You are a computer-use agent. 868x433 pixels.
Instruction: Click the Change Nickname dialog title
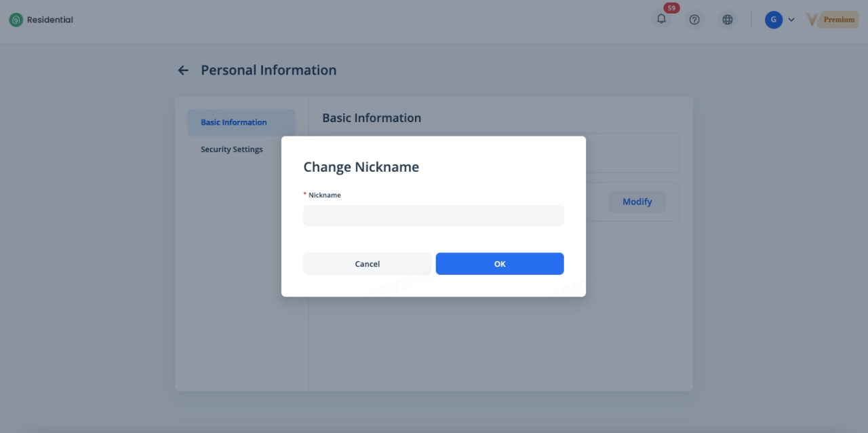coord(361,167)
